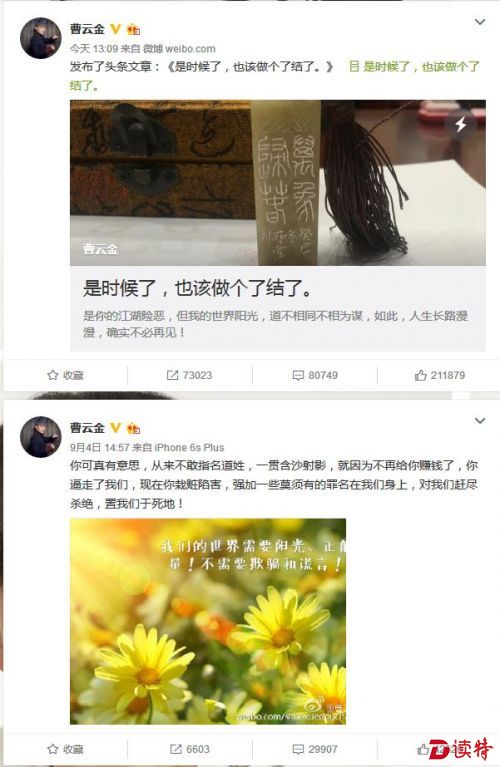Like the first post showing 211879

point(440,375)
